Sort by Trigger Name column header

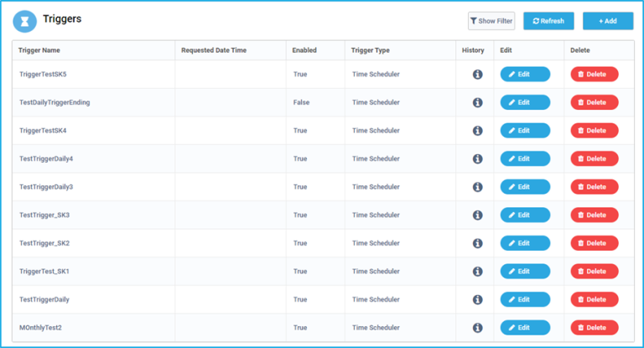click(x=39, y=50)
